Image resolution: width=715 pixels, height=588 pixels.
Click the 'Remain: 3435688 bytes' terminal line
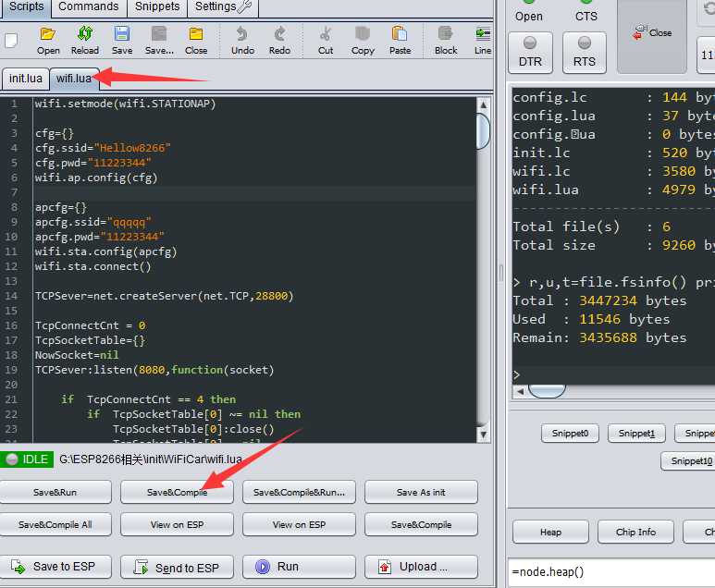(x=599, y=337)
